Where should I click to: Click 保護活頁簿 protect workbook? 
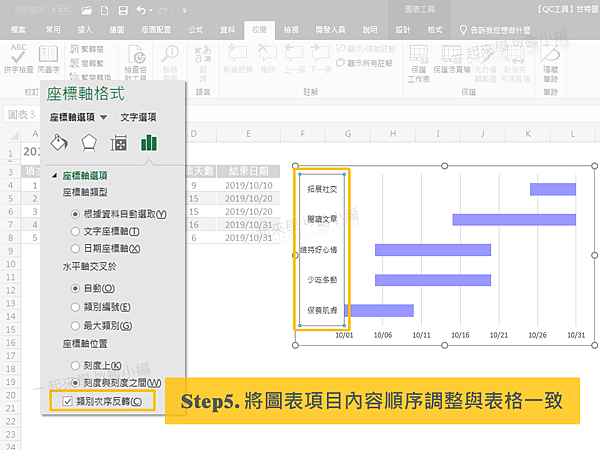pyautogui.click(x=452, y=59)
